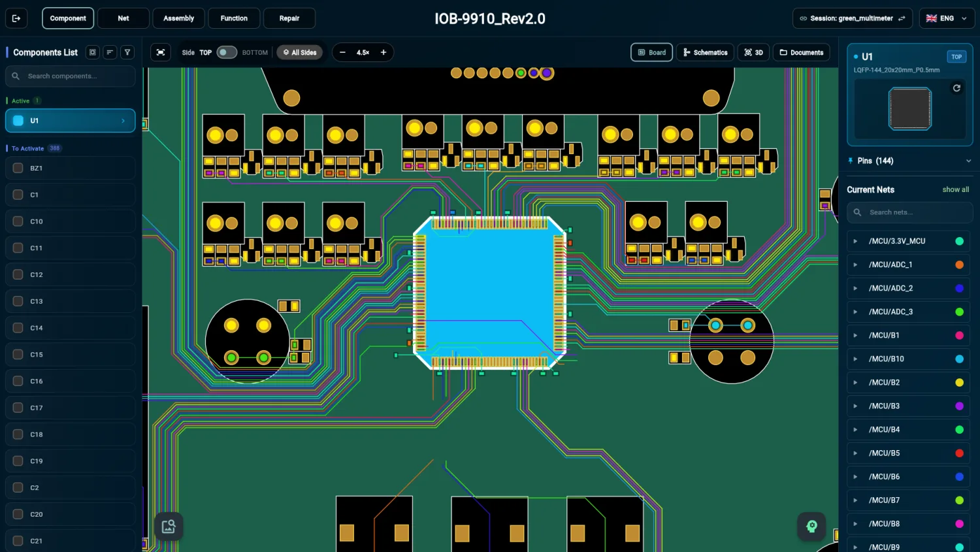This screenshot has height=552, width=980.
Task: Expand the /MCU/ADC_2 net
Action: click(855, 288)
